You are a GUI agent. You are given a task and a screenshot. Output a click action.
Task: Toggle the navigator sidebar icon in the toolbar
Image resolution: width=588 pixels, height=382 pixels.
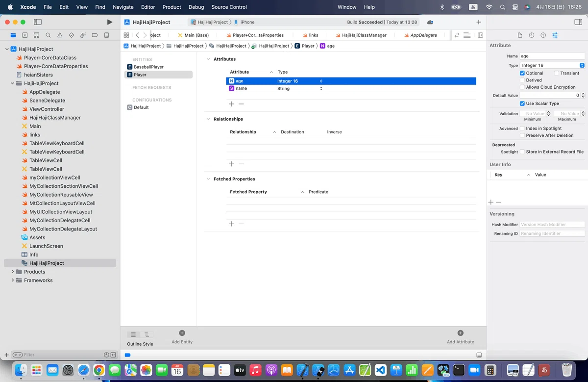[x=38, y=22]
